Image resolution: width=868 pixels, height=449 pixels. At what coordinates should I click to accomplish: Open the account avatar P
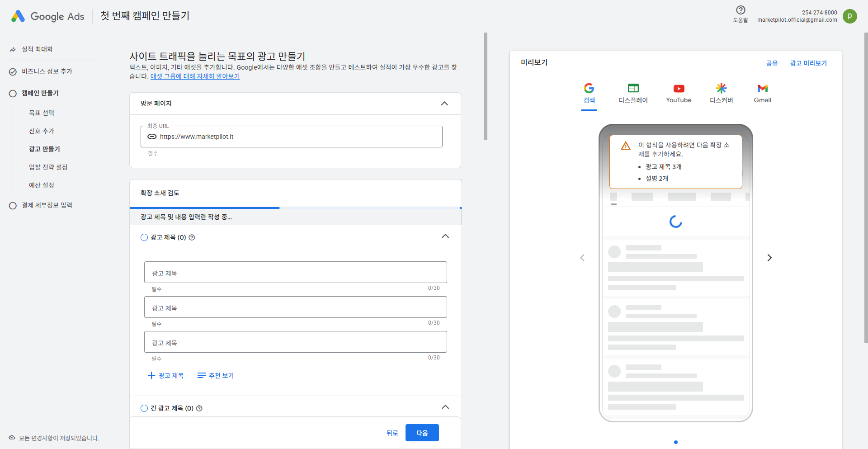click(850, 16)
